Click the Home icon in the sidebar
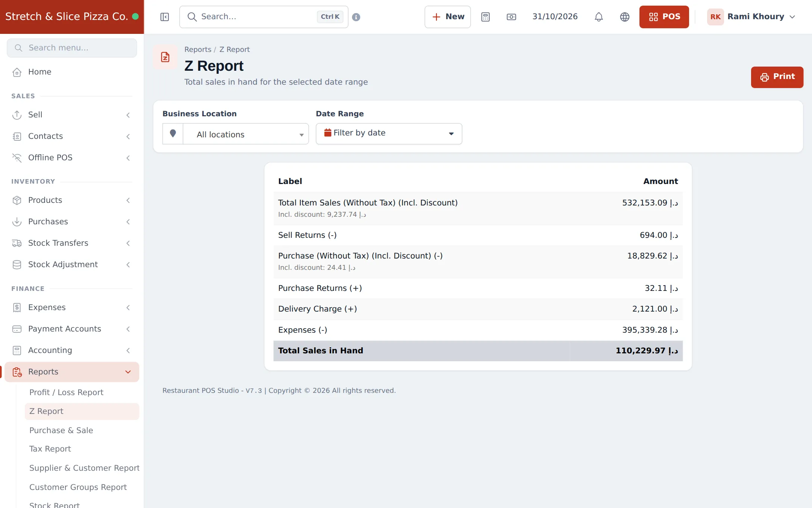 17,72
